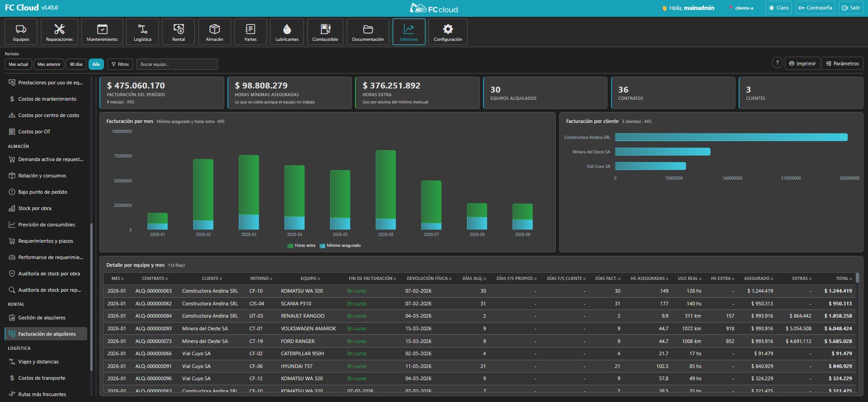Click the Imprimir button
The height and width of the screenshot is (402, 868).
click(802, 64)
